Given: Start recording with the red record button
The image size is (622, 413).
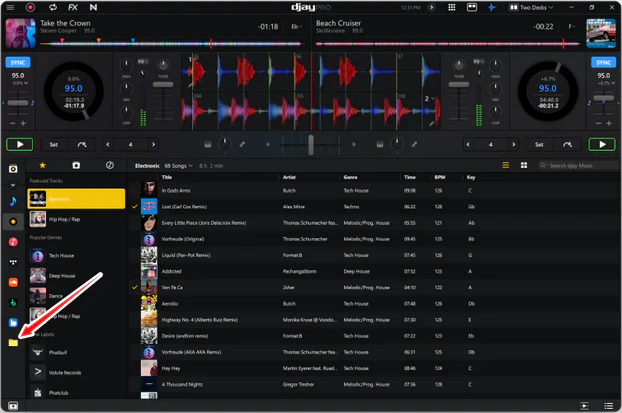Looking at the screenshot, I should click(31, 8).
